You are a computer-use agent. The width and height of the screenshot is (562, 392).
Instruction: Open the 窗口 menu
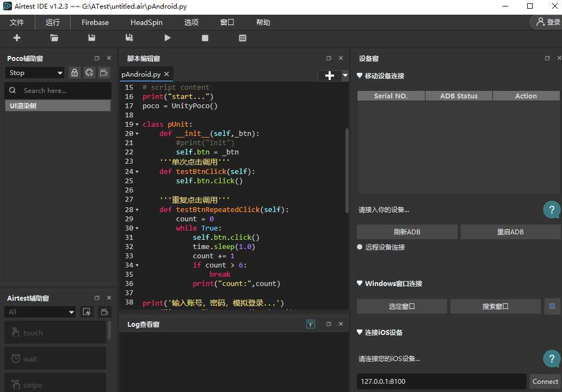click(227, 22)
